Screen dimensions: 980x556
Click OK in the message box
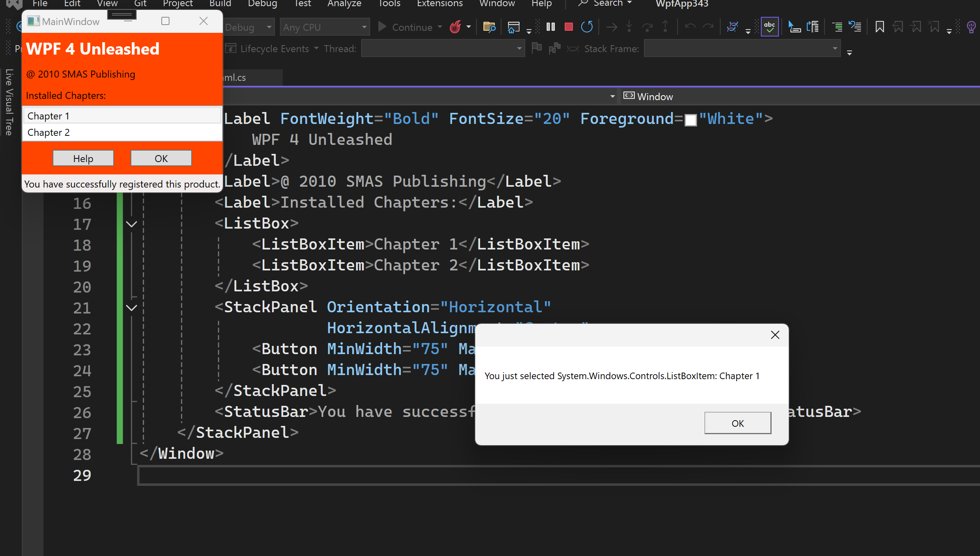(x=737, y=423)
